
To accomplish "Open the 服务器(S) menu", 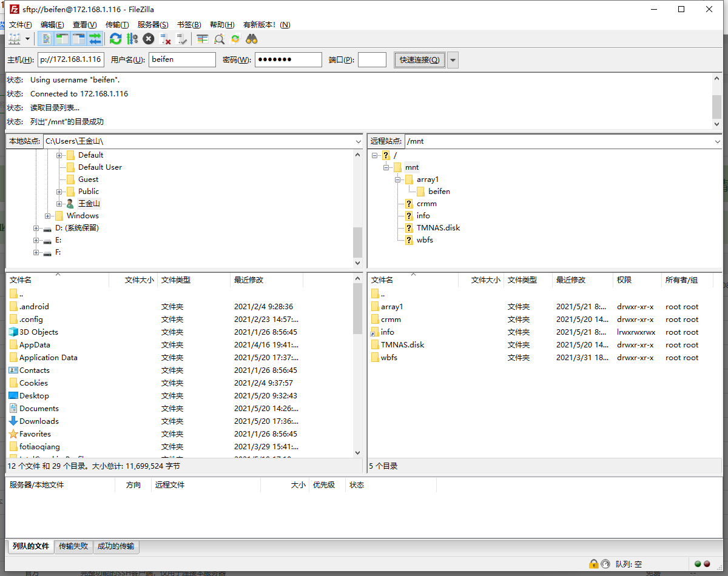I will click(153, 25).
